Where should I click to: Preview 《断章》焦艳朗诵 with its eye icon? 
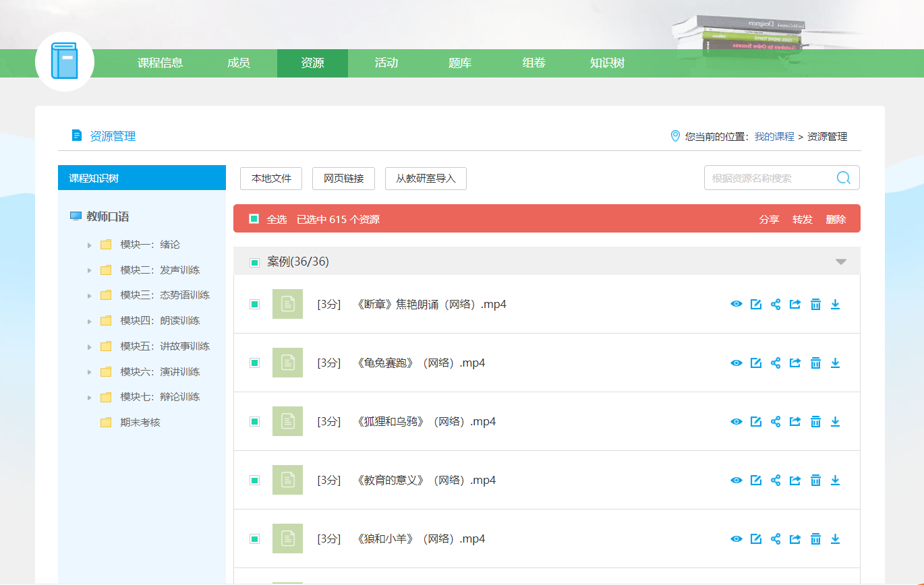click(x=737, y=304)
